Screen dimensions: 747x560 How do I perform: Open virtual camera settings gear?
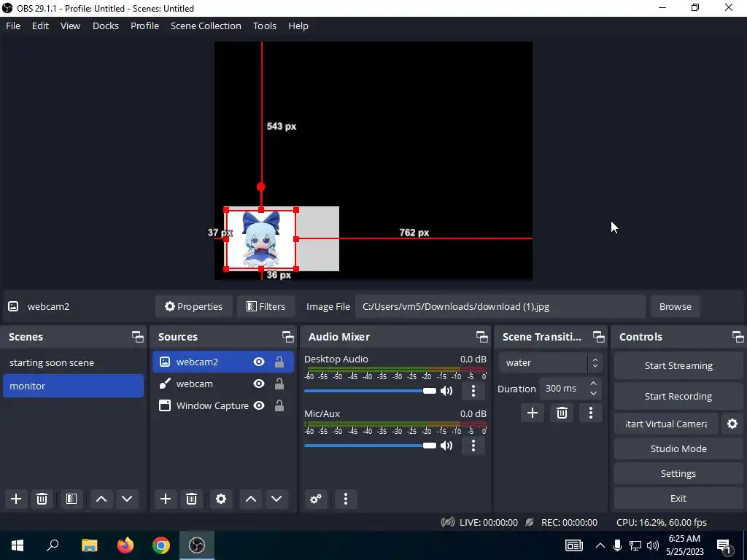[732, 424]
